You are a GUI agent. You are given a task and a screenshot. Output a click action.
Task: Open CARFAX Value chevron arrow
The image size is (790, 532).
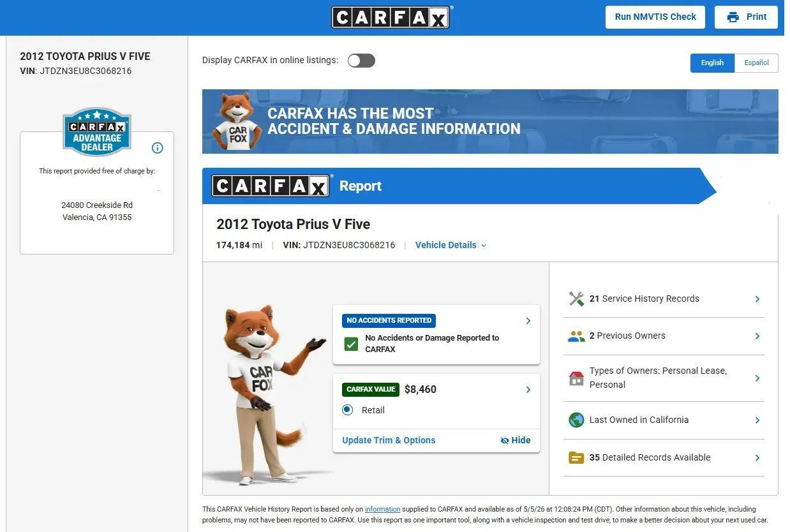[x=528, y=390]
